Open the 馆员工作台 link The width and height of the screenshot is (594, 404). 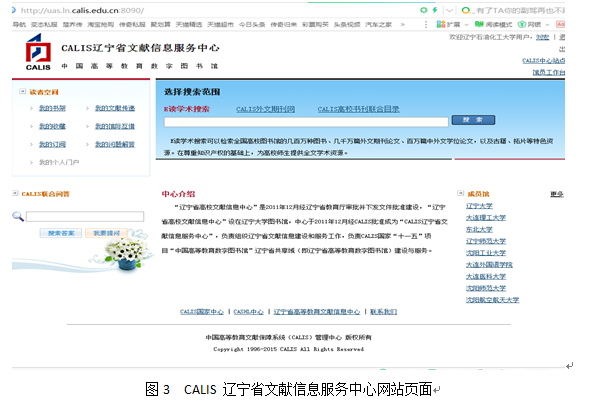549,72
